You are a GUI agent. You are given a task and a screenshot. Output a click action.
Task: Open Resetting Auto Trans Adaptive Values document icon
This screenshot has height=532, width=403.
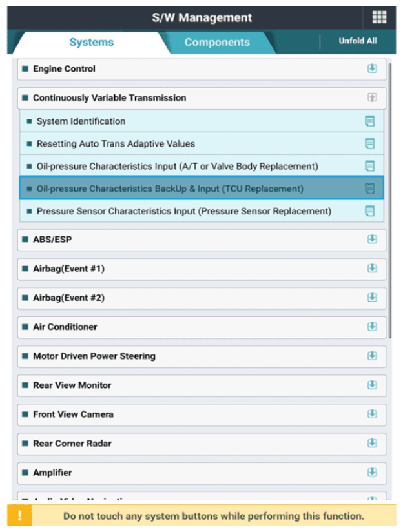[369, 143]
